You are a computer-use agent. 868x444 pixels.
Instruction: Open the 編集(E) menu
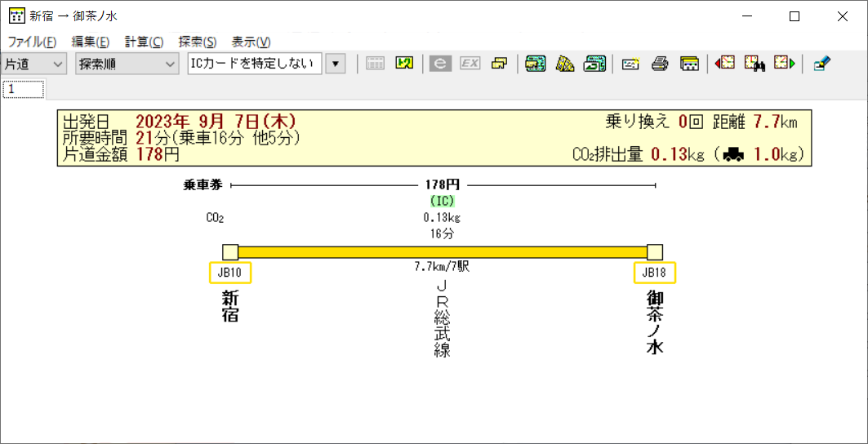pyautogui.click(x=91, y=42)
